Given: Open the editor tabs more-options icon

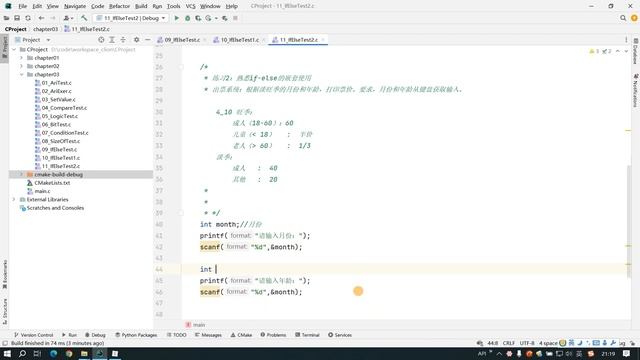Looking at the screenshot, I should (626, 40).
